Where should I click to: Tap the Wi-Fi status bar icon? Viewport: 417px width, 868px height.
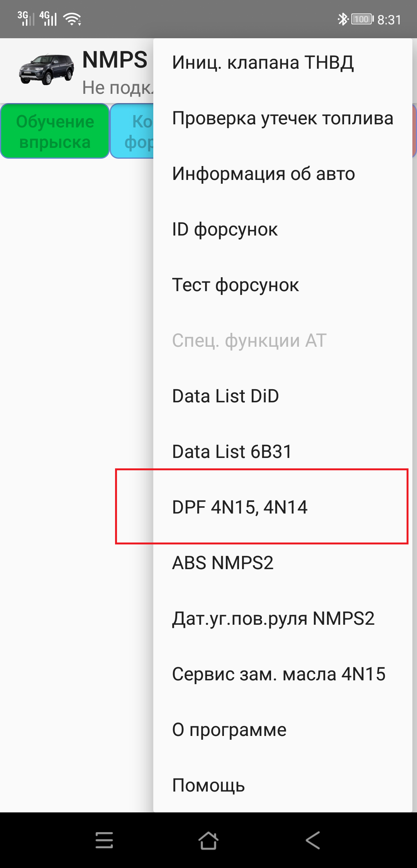pyautogui.click(x=72, y=19)
